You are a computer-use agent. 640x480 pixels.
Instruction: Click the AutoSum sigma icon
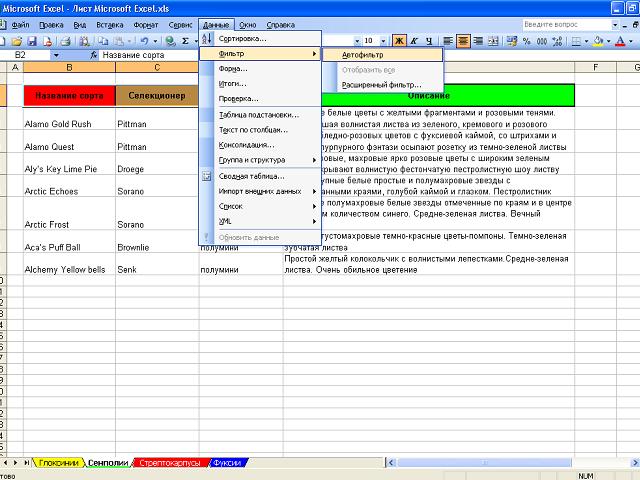[x=186, y=41]
